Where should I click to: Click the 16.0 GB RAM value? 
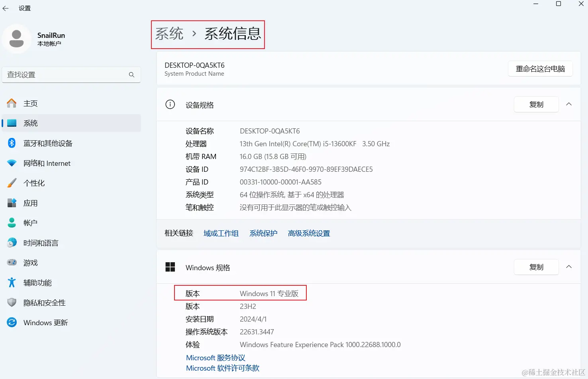tap(273, 157)
